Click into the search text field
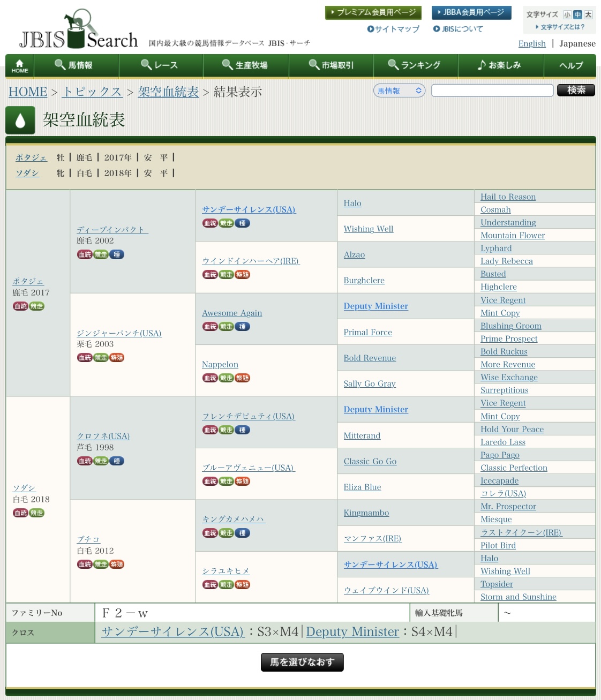Image resolution: width=601 pixels, height=700 pixels. click(492, 91)
